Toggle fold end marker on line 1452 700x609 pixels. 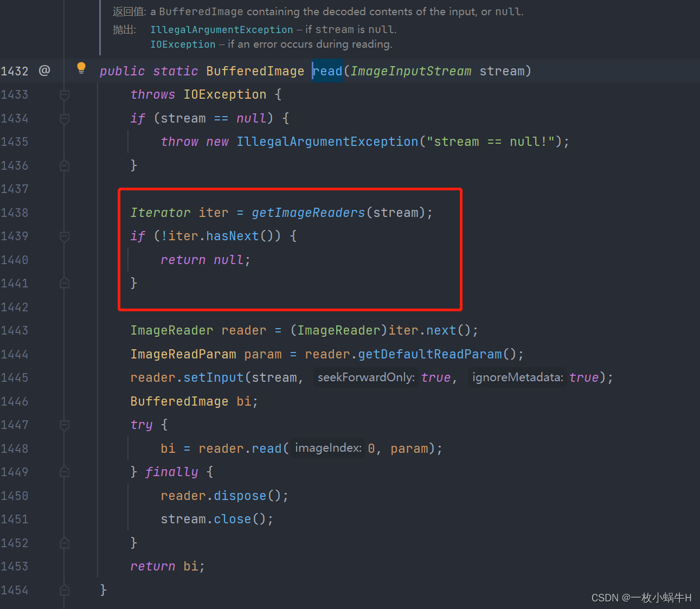point(65,543)
